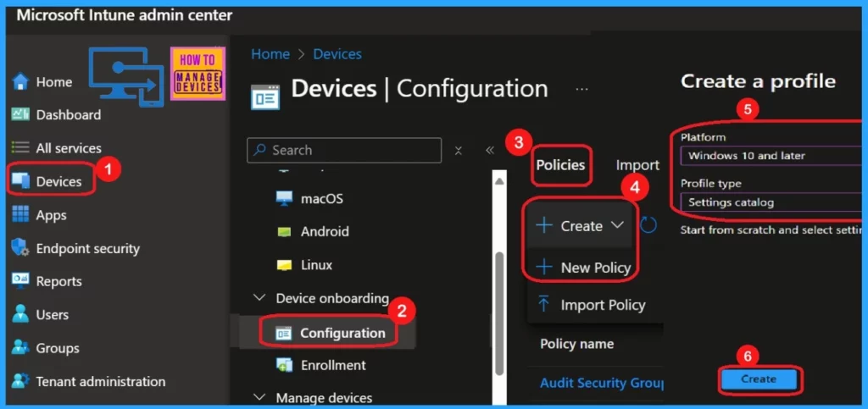Expand the Create dropdown chevron
This screenshot has width=868, height=409.
tap(617, 225)
